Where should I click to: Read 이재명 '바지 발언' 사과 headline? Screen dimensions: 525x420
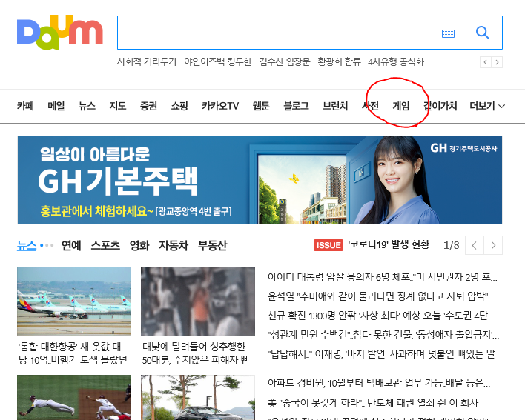point(381,354)
